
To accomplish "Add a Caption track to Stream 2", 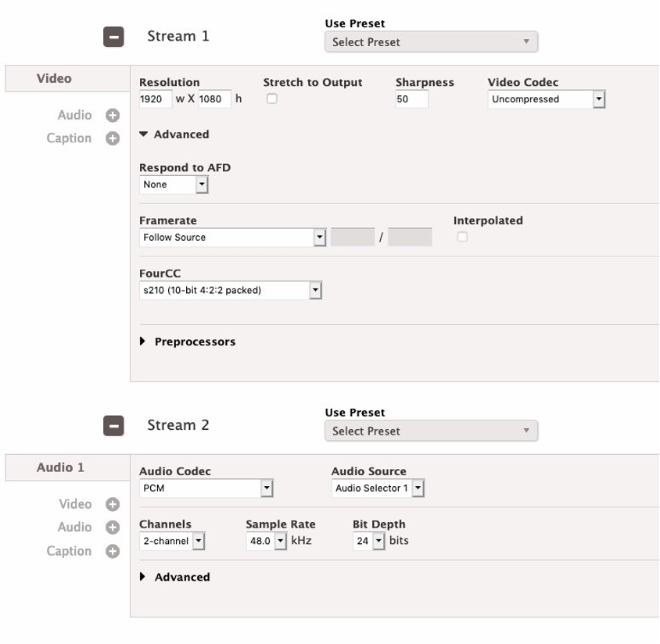I will (x=112, y=551).
